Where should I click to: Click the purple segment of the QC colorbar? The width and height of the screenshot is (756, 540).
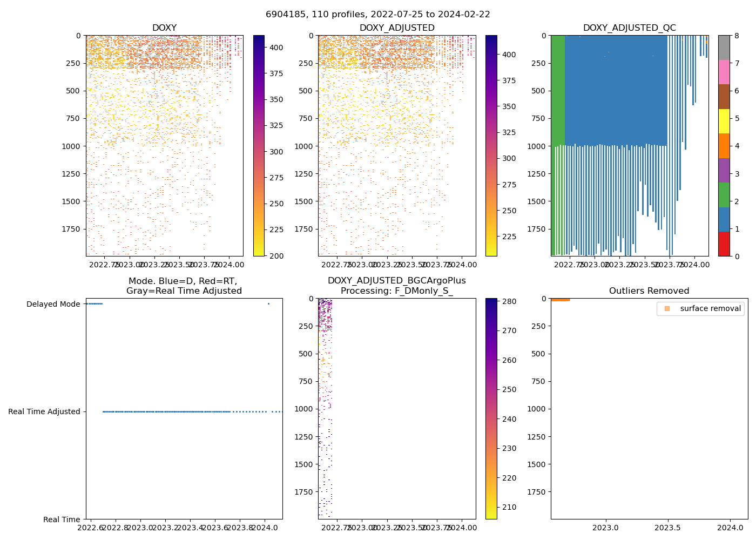(724, 170)
